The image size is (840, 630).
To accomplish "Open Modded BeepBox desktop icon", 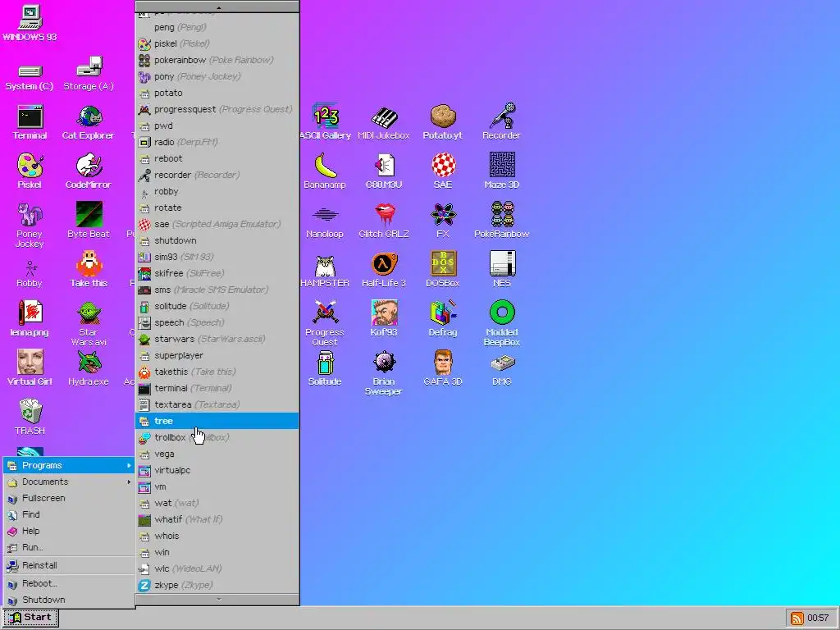I will [502, 323].
